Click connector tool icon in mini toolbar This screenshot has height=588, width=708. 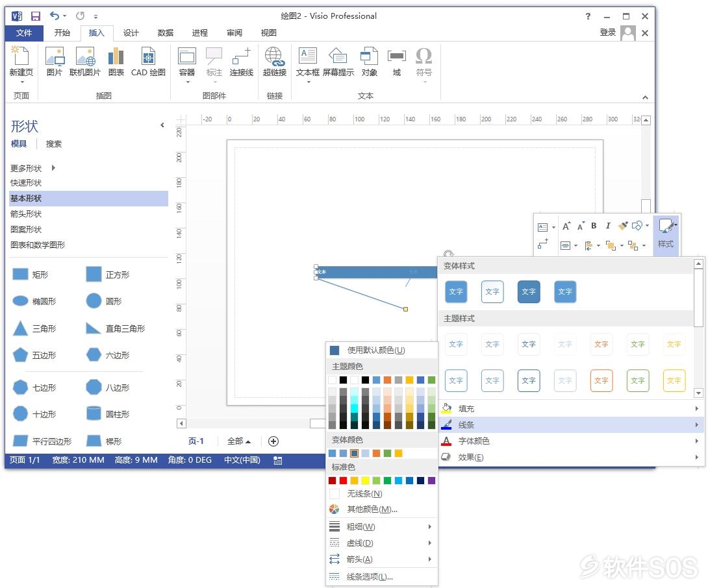click(543, 244)
